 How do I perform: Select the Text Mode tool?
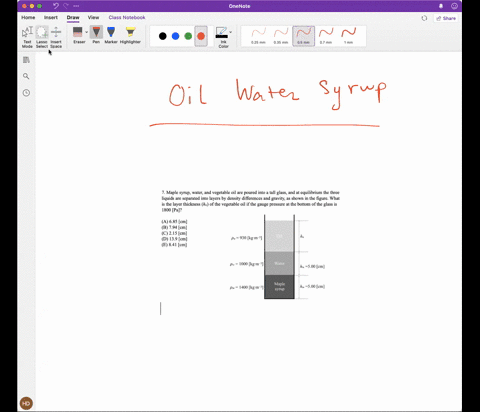[27, 37]
